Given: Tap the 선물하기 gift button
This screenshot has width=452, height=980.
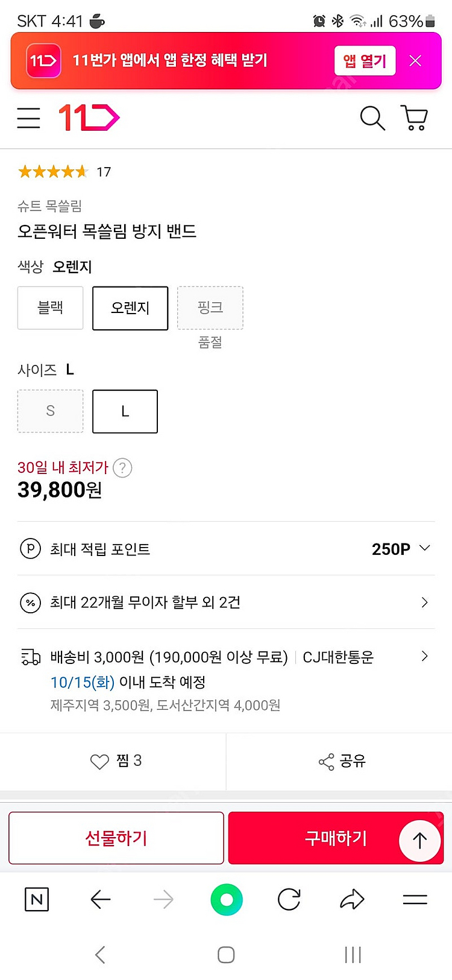Looking at the screenshot, I should click(x=116, y=838).
